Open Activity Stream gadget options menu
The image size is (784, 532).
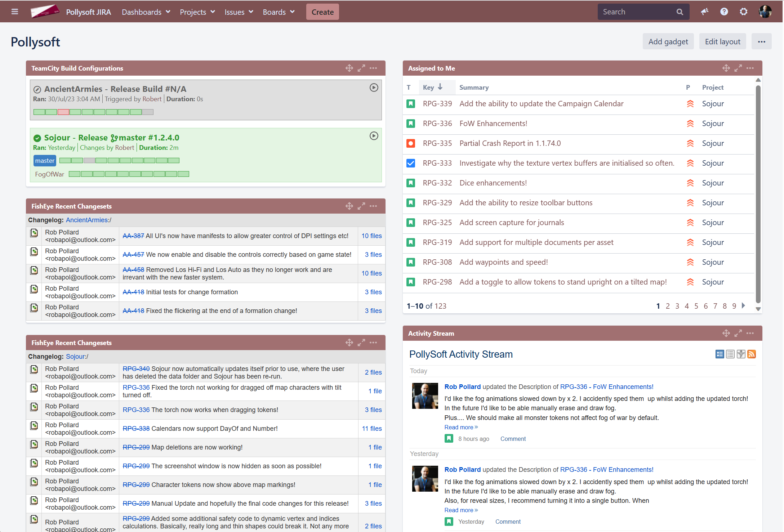[x=750, y=333]
